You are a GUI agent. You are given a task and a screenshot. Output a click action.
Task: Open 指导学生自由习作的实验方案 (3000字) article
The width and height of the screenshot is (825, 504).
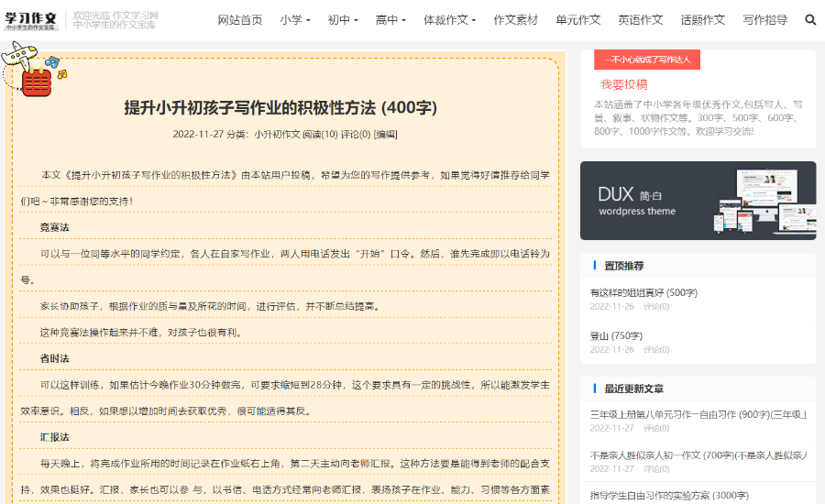[x=669, y=495]
